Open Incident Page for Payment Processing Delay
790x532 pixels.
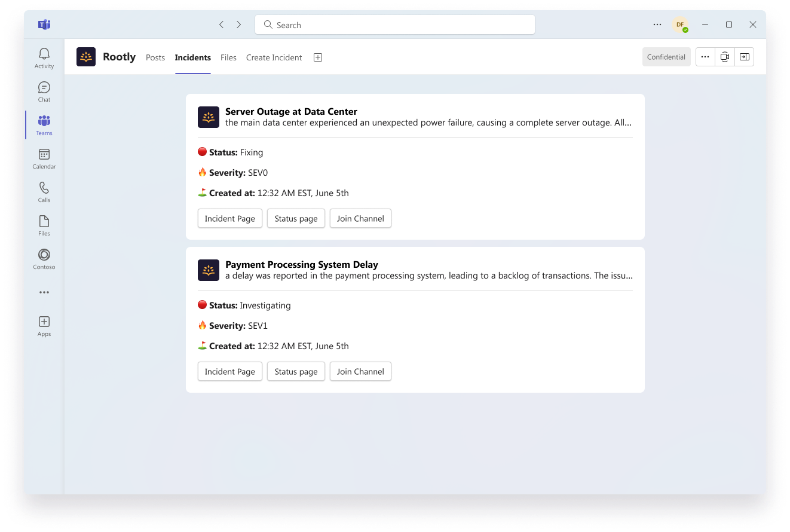pos(230,371)
